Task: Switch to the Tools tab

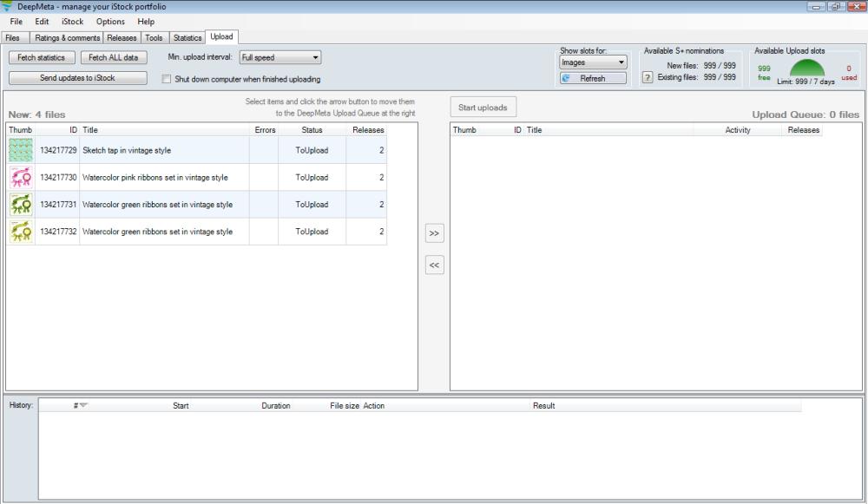Action: pyautogui.click(x=154, y=37)
